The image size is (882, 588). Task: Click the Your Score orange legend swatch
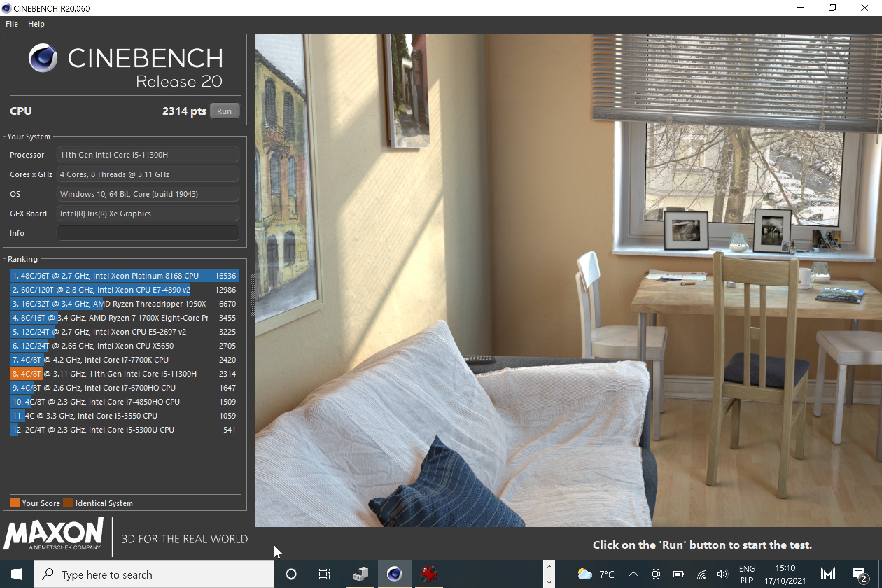[15, 503]
